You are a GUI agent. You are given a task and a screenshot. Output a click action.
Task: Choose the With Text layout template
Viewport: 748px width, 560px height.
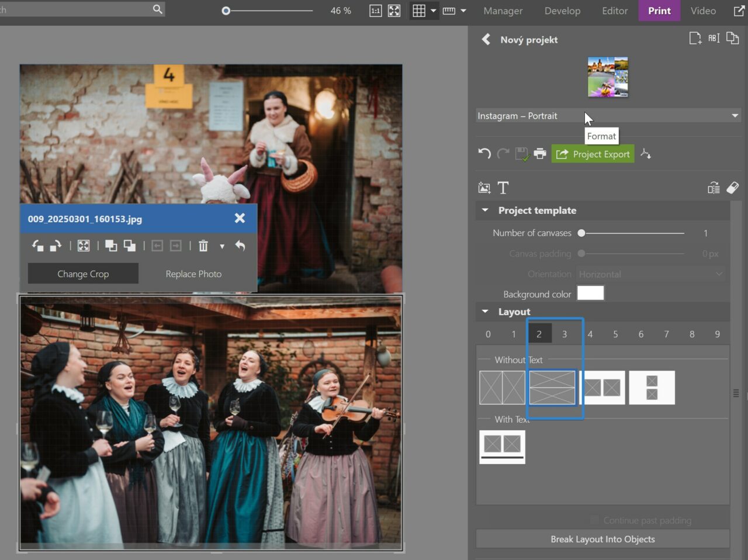(x=502, y=447)
